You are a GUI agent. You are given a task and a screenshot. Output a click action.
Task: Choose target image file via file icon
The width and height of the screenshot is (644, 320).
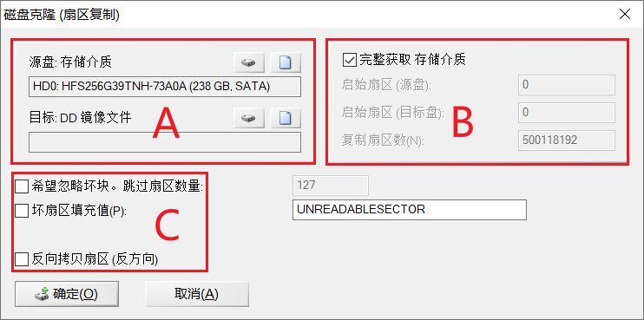286,118
